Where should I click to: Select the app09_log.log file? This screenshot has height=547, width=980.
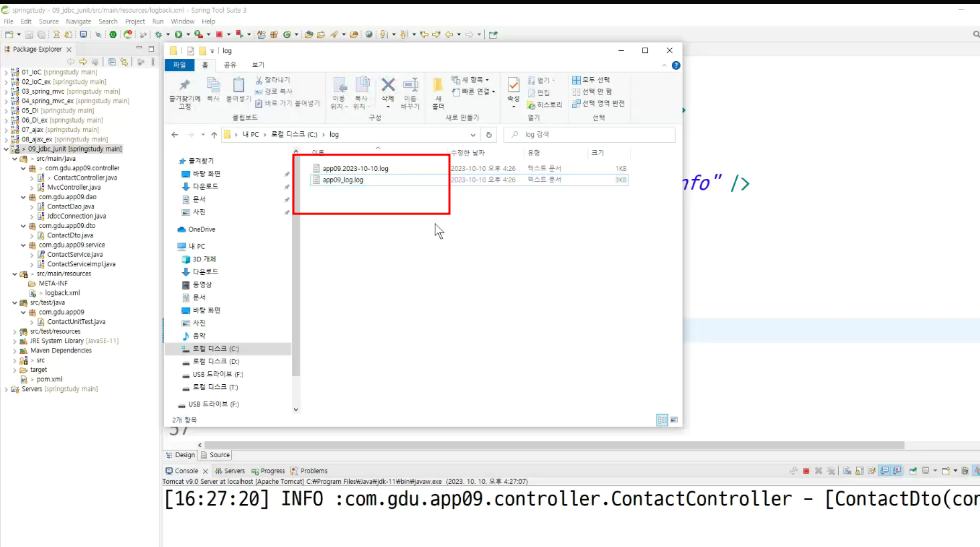pos(343,180)
